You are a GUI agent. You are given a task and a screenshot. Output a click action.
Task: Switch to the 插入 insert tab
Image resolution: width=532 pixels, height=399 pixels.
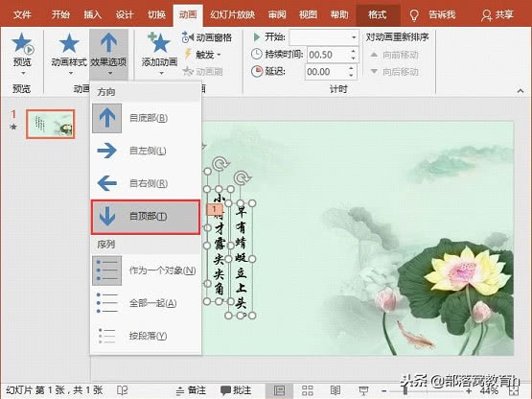click(x=93, y=15)
